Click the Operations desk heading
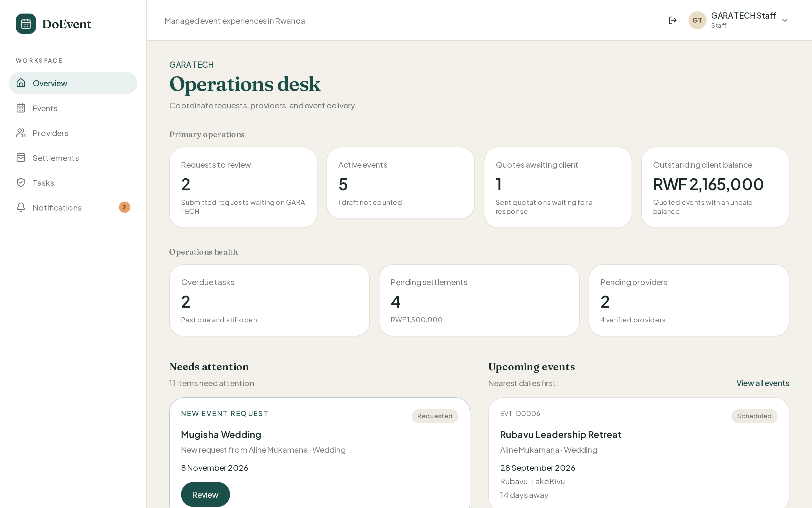Viewport: 812px width, 508px height. tap(245, 84)
